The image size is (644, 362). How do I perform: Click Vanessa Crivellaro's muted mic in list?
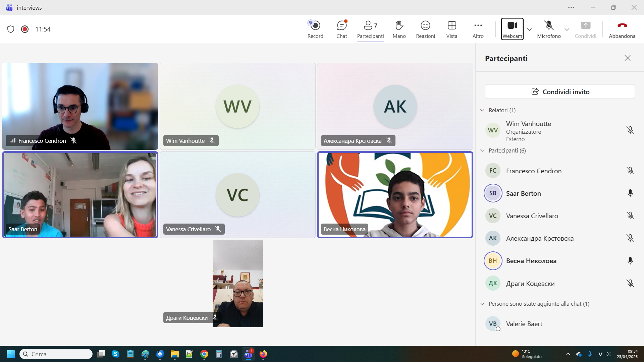click(x=630, y=216)
